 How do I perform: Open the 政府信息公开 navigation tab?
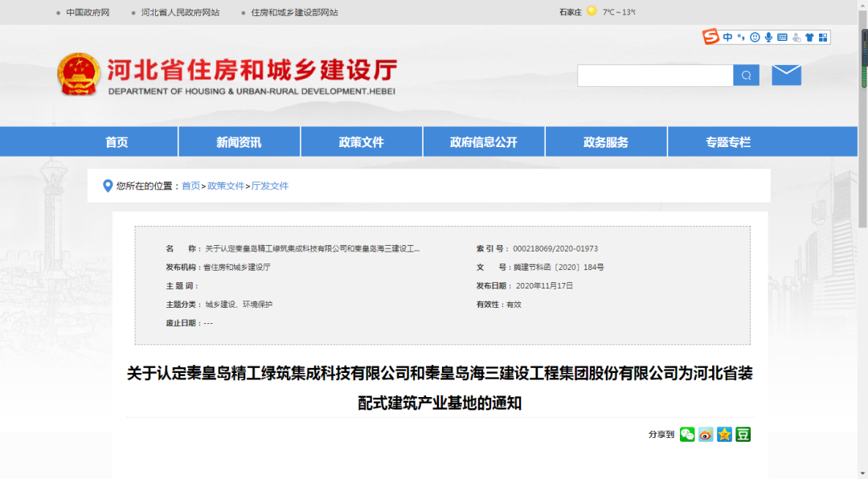[484, 142]
